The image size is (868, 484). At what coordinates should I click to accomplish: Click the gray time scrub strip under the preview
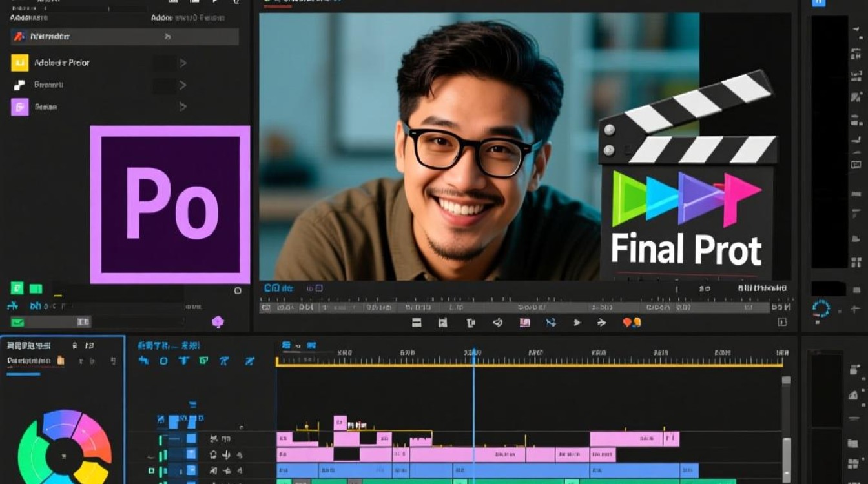tap(514, 308)
